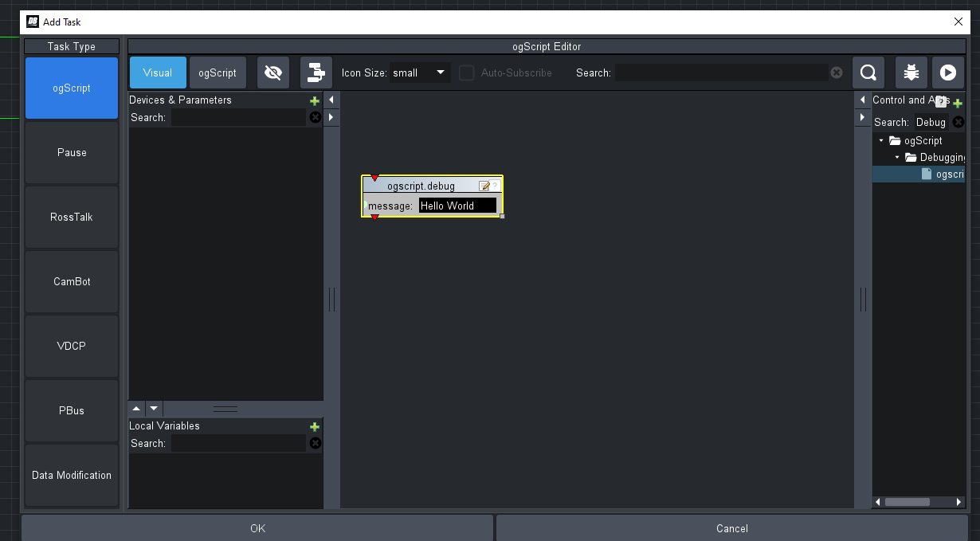Select the CamBot task type
980x541 pixels.
click(x=72, y=281)
